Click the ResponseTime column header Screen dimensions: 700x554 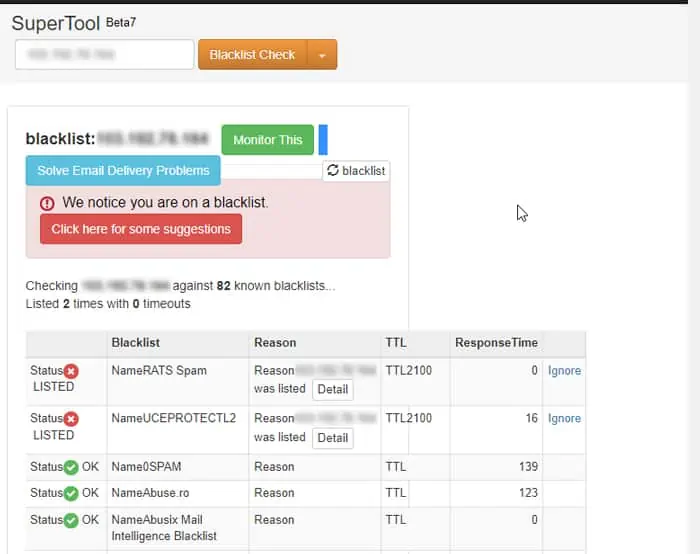[x=496, y=343]
